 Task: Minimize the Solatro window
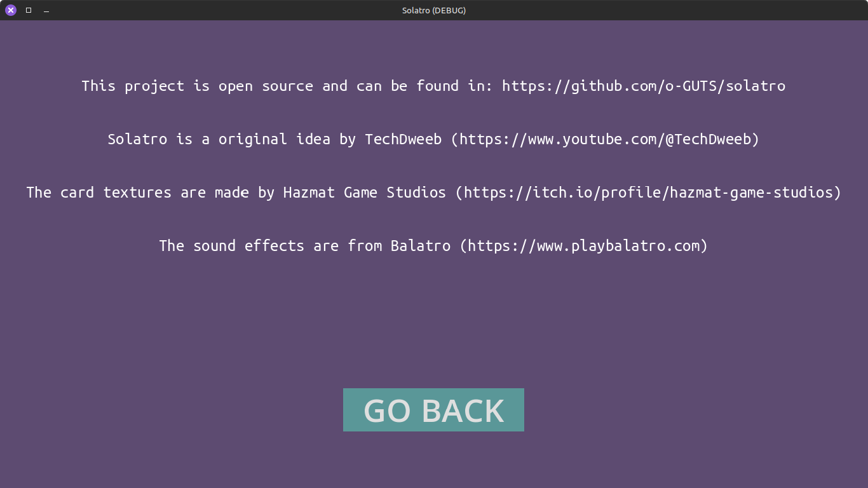click(46, 11)
